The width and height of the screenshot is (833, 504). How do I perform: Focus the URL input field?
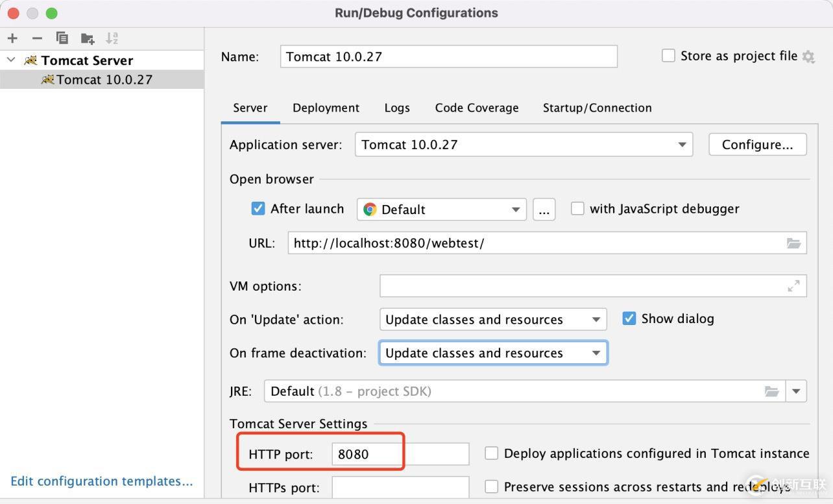coord(548,243)
